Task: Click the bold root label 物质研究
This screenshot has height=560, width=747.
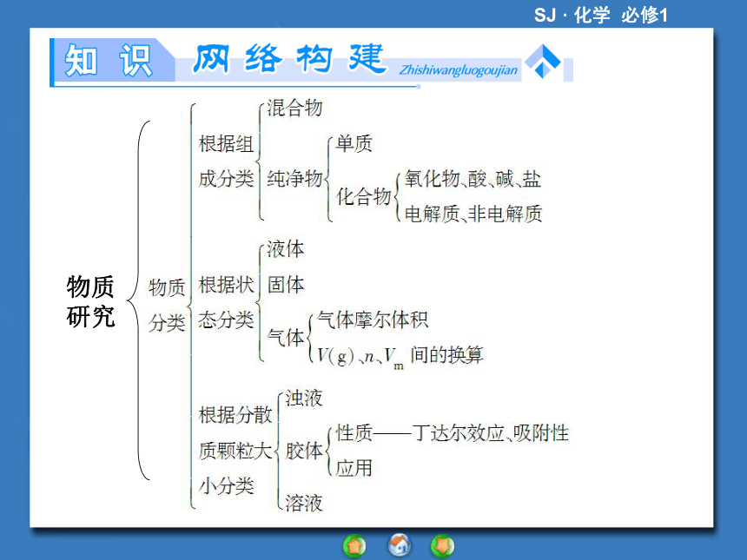Action: point(90,301)
